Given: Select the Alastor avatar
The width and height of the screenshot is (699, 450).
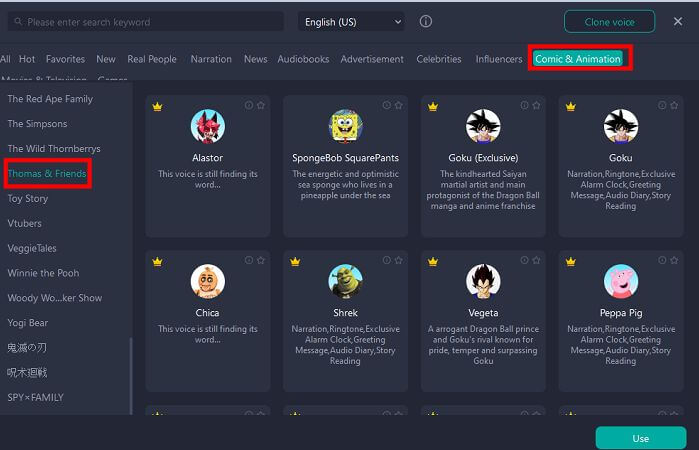Looking at the screenshot, I should tap(208, 126).
